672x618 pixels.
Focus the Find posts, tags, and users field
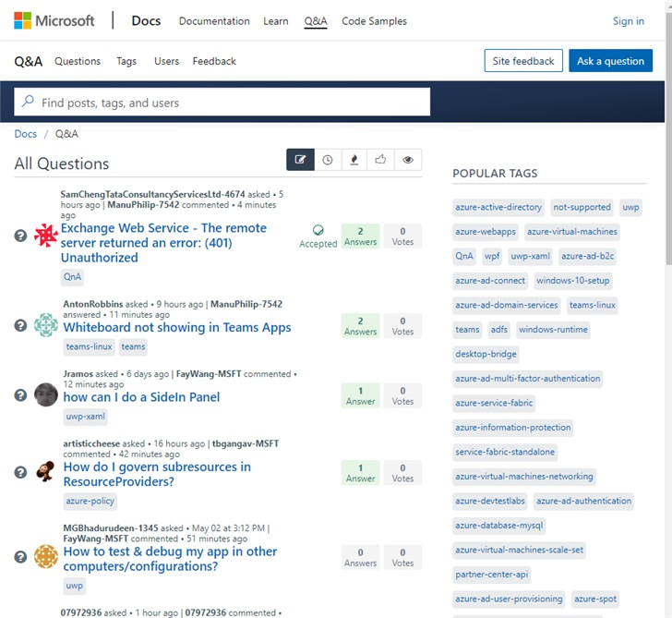(231, 103)
